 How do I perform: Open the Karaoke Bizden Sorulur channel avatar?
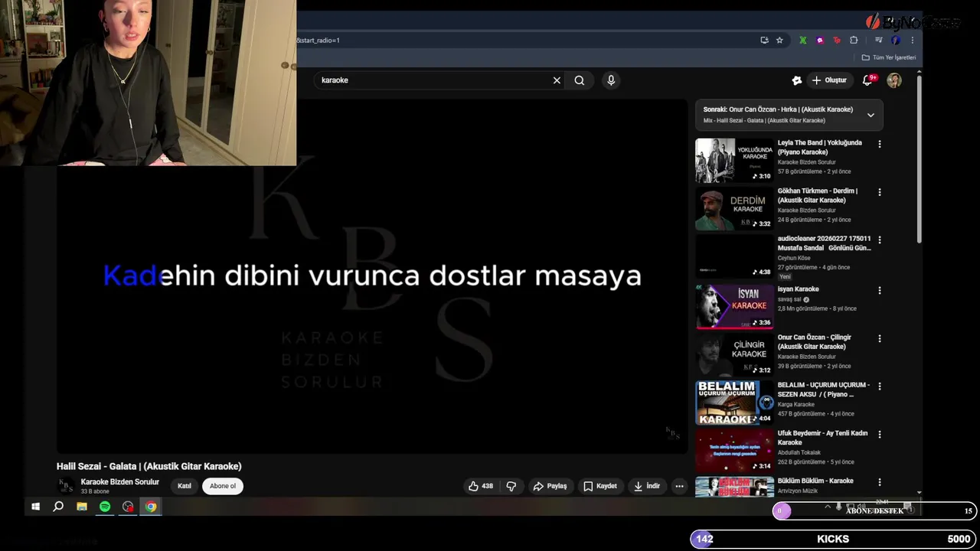67,486
